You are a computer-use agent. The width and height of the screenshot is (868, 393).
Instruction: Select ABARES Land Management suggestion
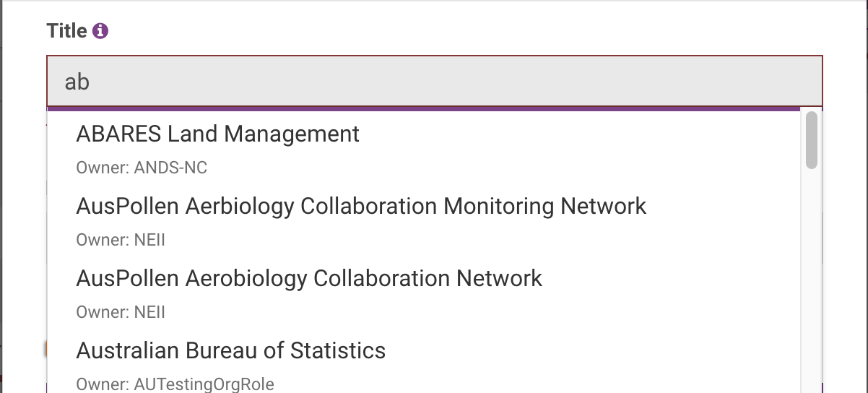click(217, 134)
